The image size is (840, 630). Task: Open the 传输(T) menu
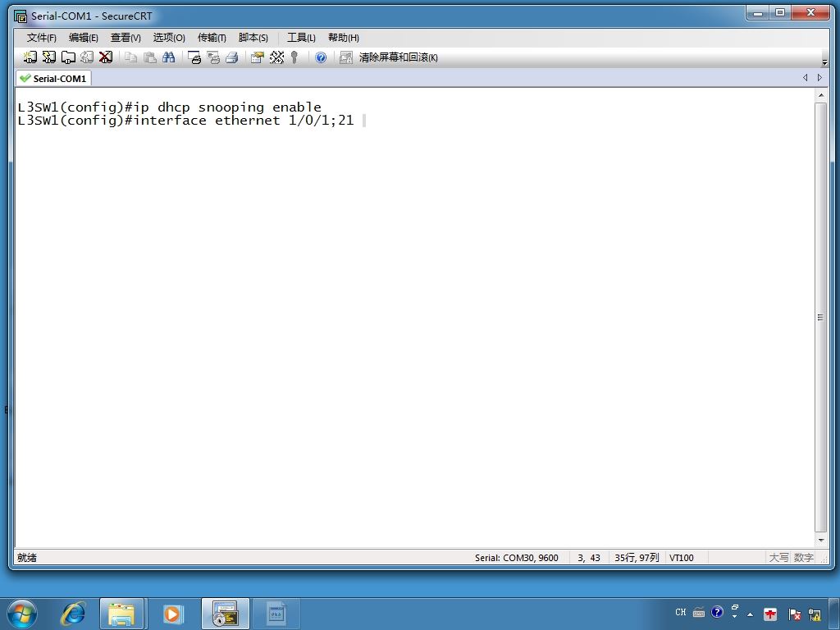[x=212, y=38]
